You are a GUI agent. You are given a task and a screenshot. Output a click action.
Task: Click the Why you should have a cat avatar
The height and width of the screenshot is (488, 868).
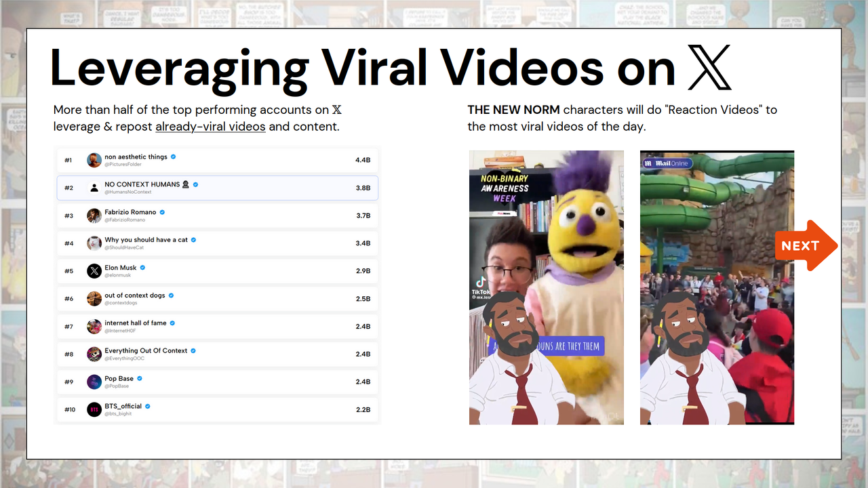tap(94, 243)
